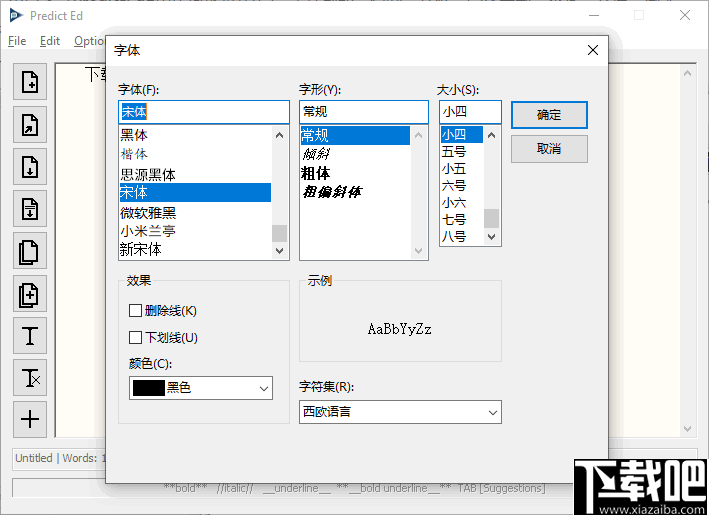
Task: Click the Predict Ed app logo icon
Action: [x=16, y=16]
